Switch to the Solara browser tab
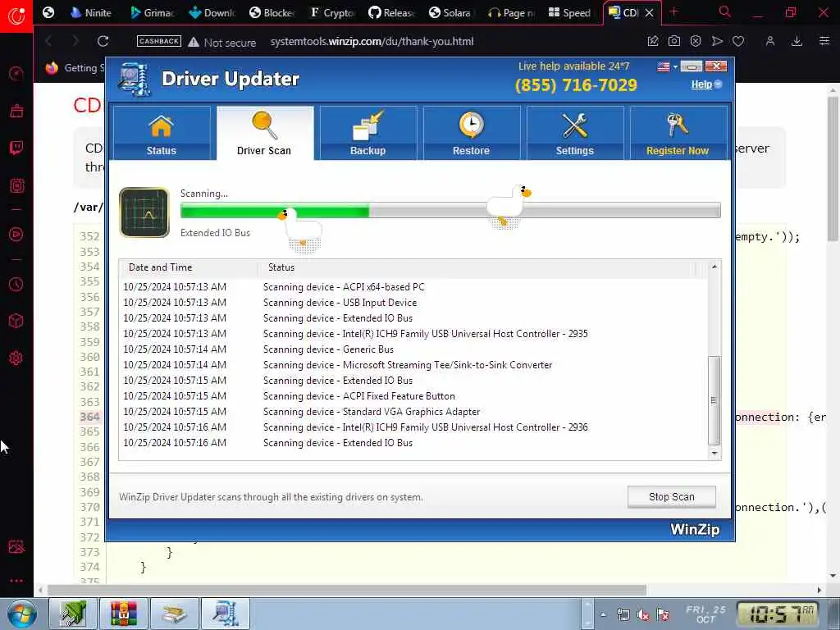840x630 pixels. pos(450,12)
